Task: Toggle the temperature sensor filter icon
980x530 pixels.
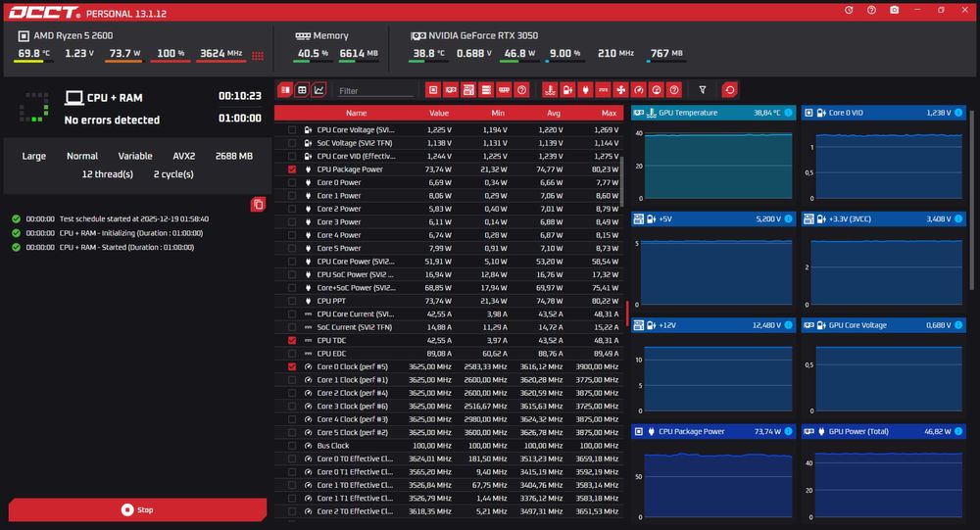Action: (550, 90)
